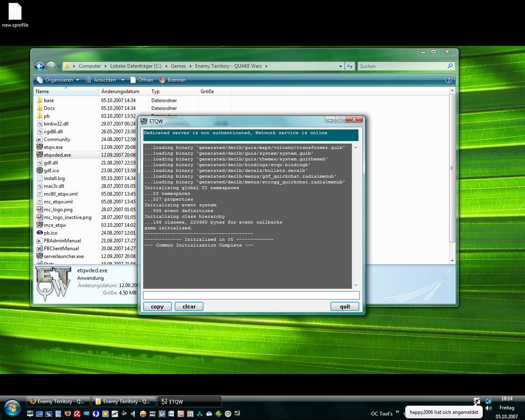Screen dimensions: 525x420
Task: Click Brennen in Explorer toolbar
Action: pyautogui.click(x=173, y=80)
